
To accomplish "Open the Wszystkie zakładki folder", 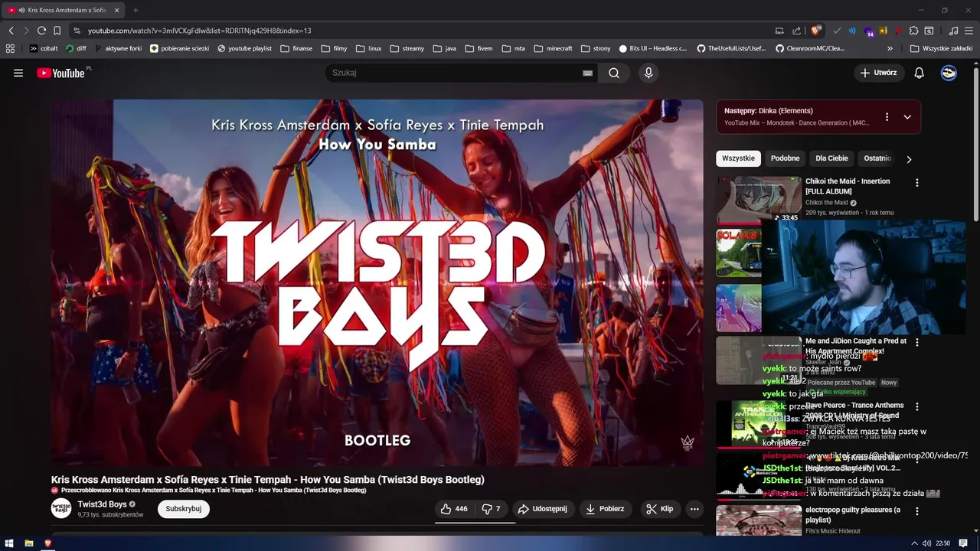I will coord(941,48).
